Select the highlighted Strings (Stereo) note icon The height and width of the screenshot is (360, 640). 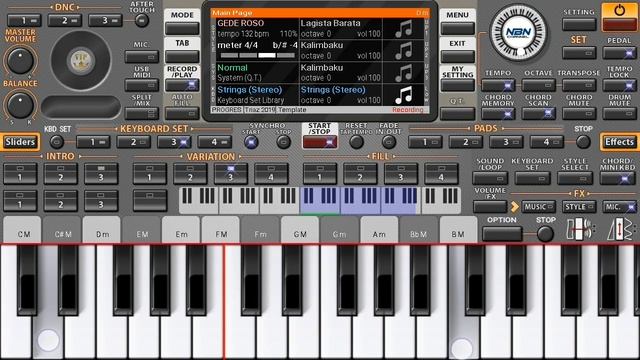[x=404, y=95]
